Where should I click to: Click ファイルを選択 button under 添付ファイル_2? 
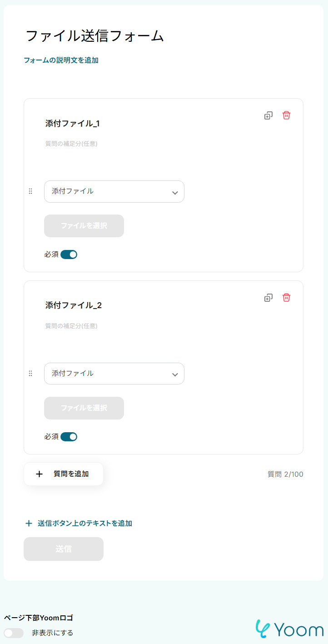(x=84, y=408)
